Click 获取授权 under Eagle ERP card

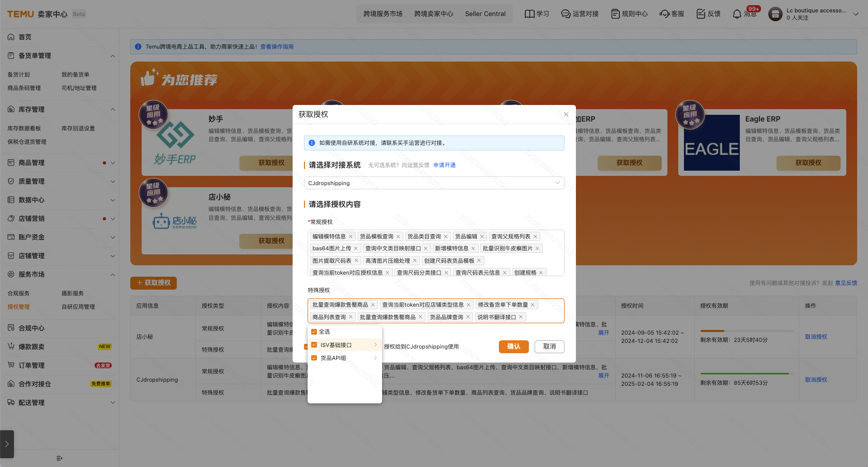[808, 163]
